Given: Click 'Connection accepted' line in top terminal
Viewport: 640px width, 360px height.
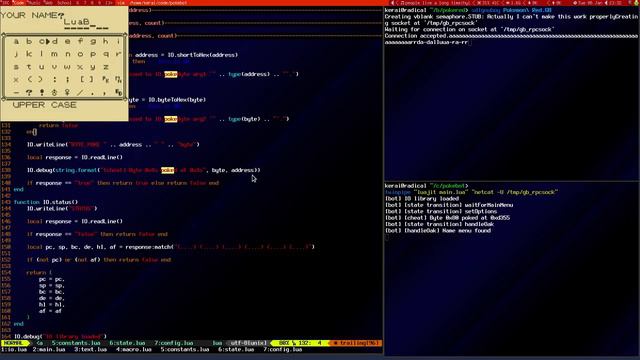Looking at the screenshot, I should (511, 36).
